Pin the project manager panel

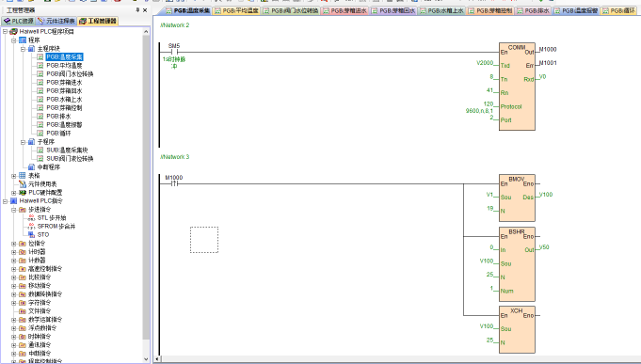[x=137, y=9]
